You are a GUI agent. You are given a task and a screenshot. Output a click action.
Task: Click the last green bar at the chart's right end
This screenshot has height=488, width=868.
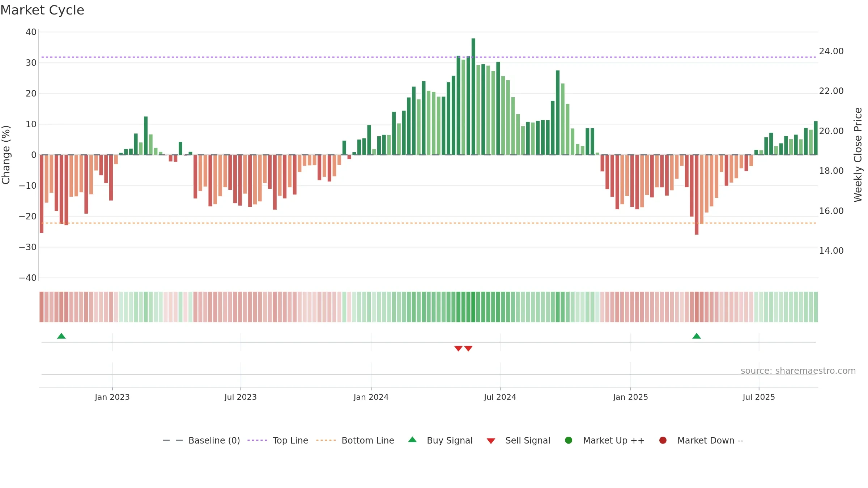[816, 138]
